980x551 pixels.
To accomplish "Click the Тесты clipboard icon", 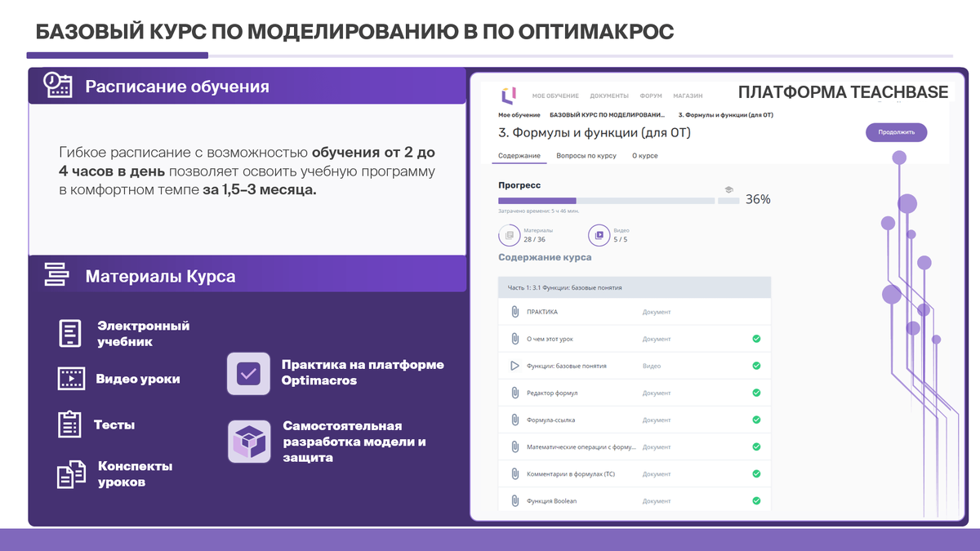I will point(69,424).
